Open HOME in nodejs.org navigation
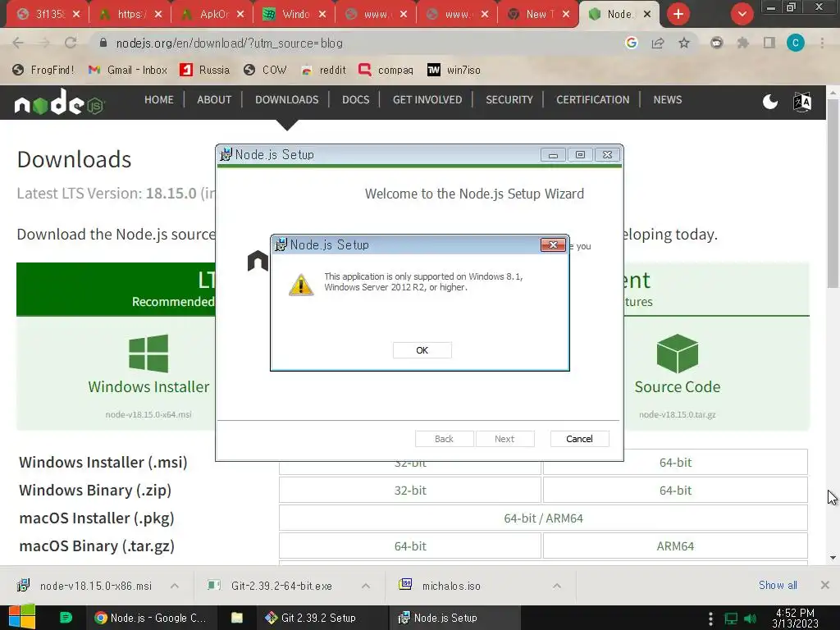 tap(159, 99)
